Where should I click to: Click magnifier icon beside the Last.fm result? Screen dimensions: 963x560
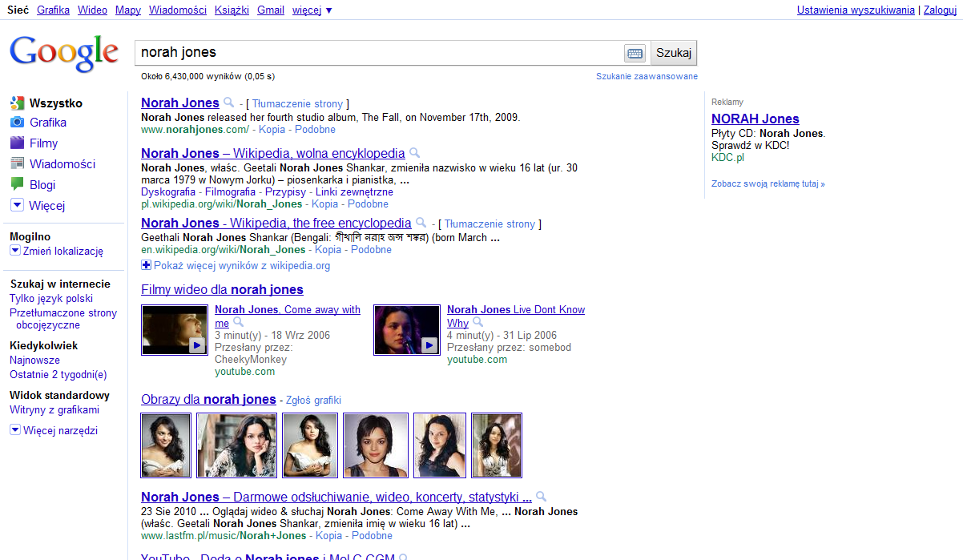pyautogui.click(x=541, y=497)
